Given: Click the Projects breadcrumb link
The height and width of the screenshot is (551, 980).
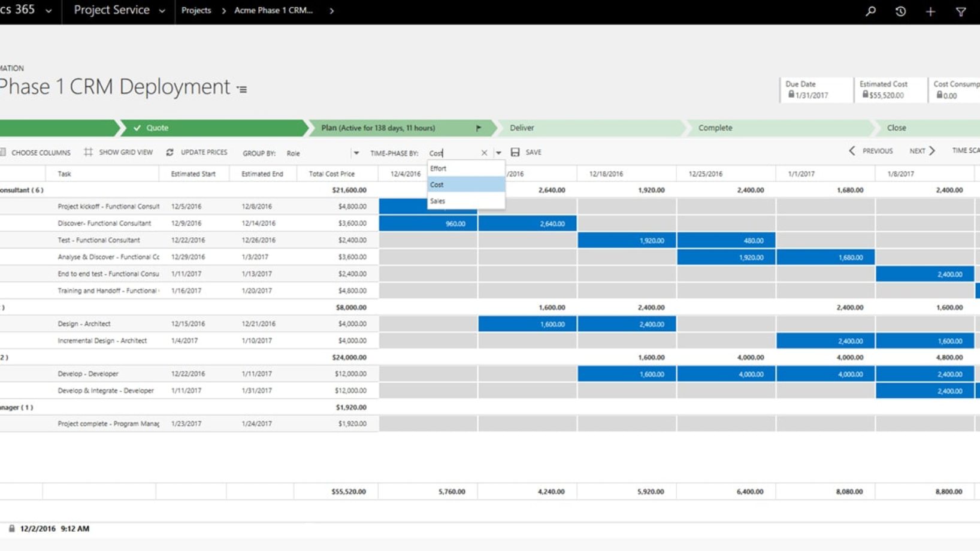Looking at the screenshot, I should point(196,11).
